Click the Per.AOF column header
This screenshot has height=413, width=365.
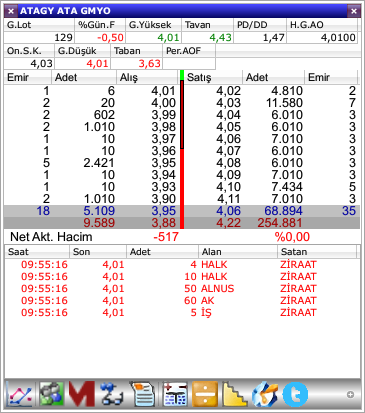click(x=189, y=51)
